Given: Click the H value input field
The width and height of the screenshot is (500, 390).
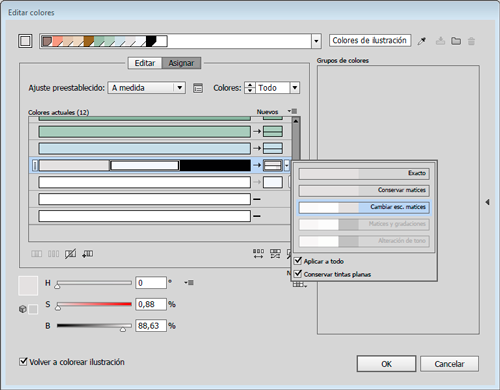Looking at the screenshot, I should click(x=151, y=283).
